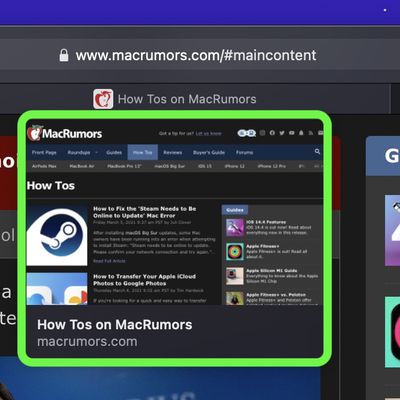Click 'macrumors.com' text under the preview
Image resolution: width=400 pixels, height=400 pixels.
point(87,342)
